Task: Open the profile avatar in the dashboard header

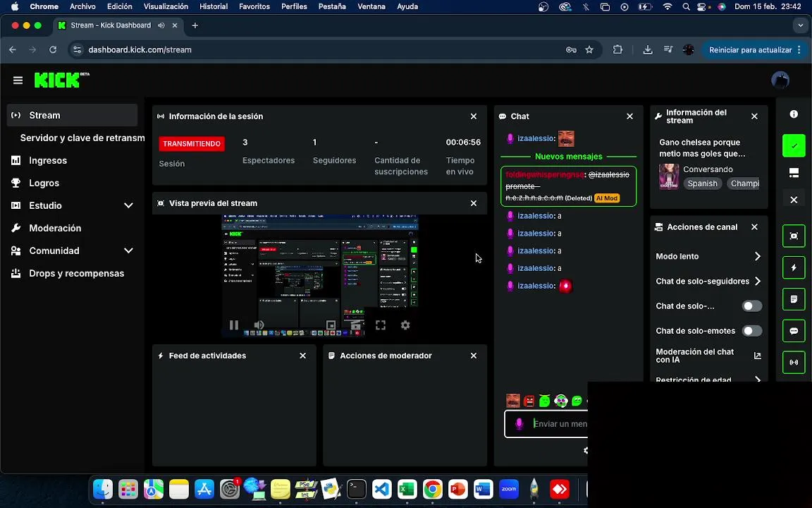Action: pyautogui.click(x=780, y=80)
